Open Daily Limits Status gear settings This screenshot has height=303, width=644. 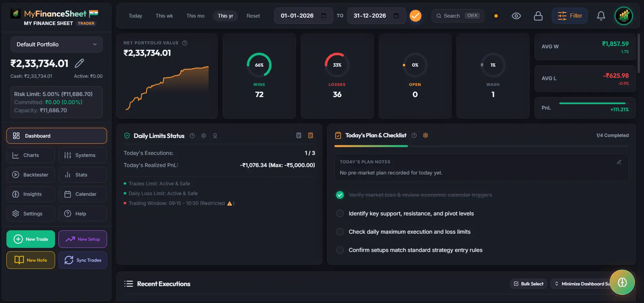tap(204, 136)
